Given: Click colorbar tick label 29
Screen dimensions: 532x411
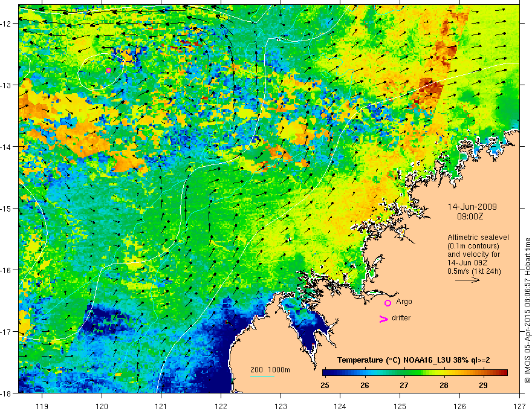Looking at the screenshot, I should [x=483, y=385].
